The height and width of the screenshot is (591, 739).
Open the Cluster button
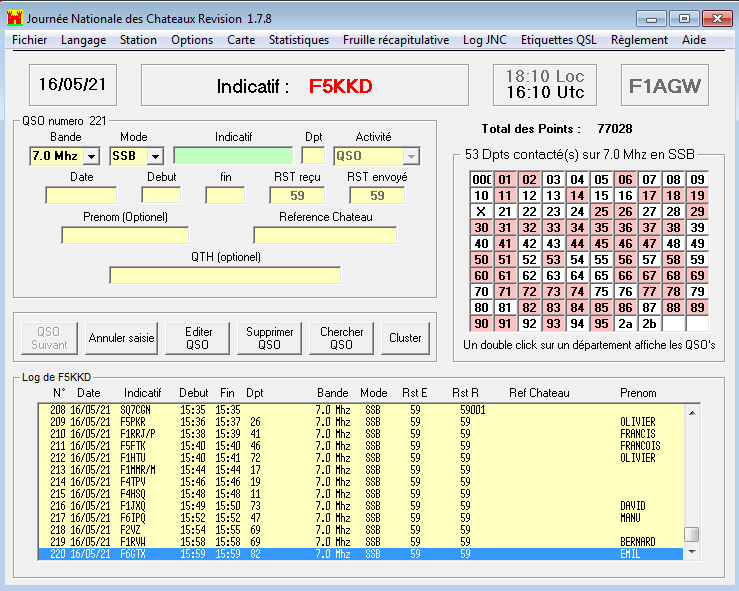[405, 338]
